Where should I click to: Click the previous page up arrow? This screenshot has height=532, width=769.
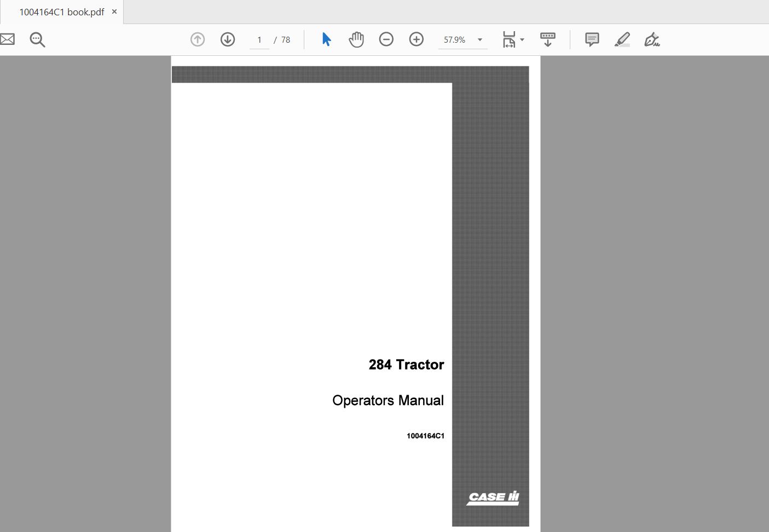[198, 39]
